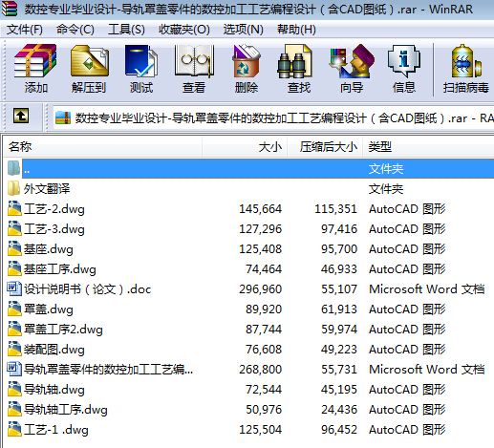Click Word icon of 导轨罩盖零件的数控加工工艺编... file
Image resolution: width=494 pixels, height=448 pixels.
[x=14, y=369]
